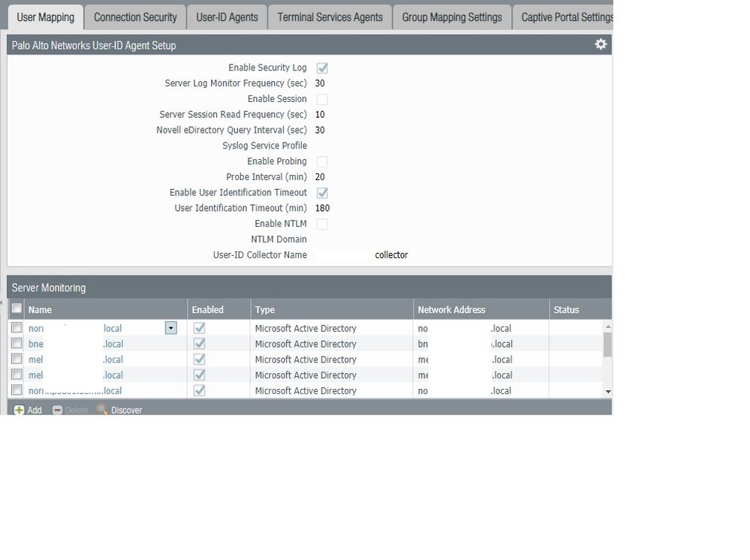Screen dimensions: 750x560
Task: Click the Server Monitoring scrollbar thumb
Action: click(607, 345)
